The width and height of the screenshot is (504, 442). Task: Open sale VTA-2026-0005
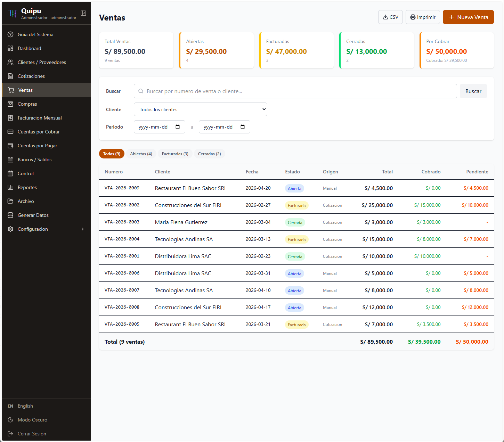coord(122,324)
